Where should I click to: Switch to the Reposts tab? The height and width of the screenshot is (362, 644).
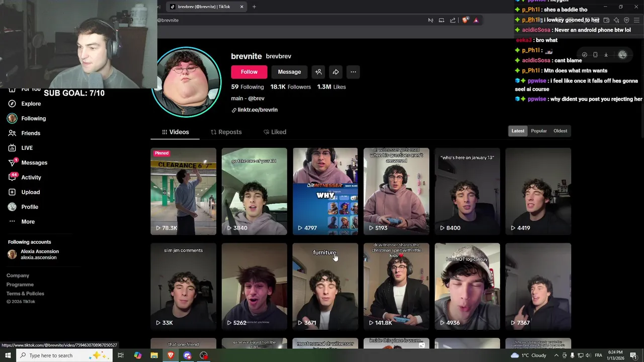[226, 132]
